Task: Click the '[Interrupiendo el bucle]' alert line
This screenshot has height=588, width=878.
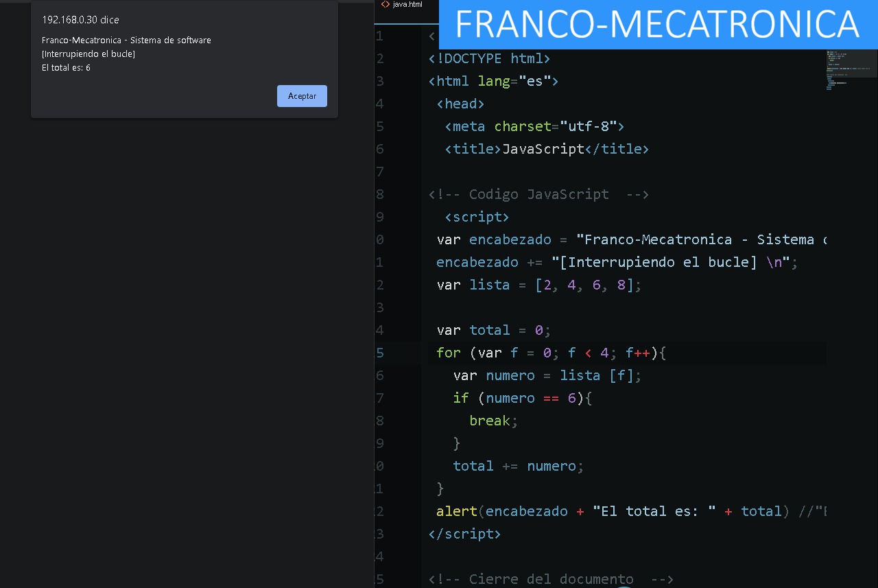Action: click(x=88, y=54)
